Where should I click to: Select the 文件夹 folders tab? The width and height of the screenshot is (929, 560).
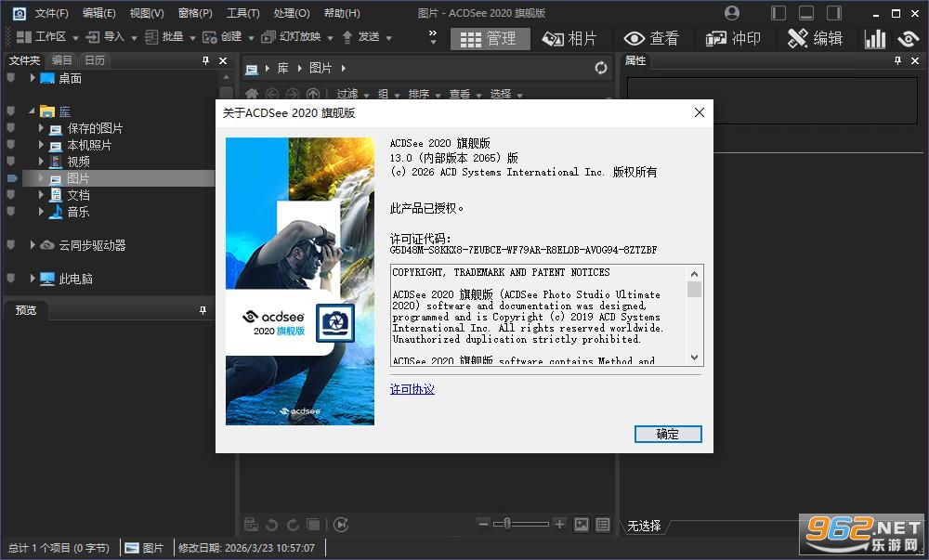pos(24,60)
